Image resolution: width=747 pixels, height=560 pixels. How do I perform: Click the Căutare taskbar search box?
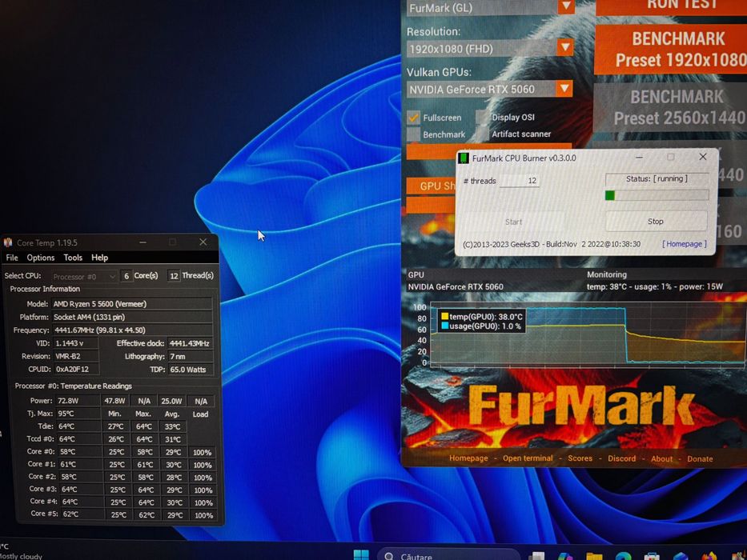pyautogui.click(x=449, y=555)
